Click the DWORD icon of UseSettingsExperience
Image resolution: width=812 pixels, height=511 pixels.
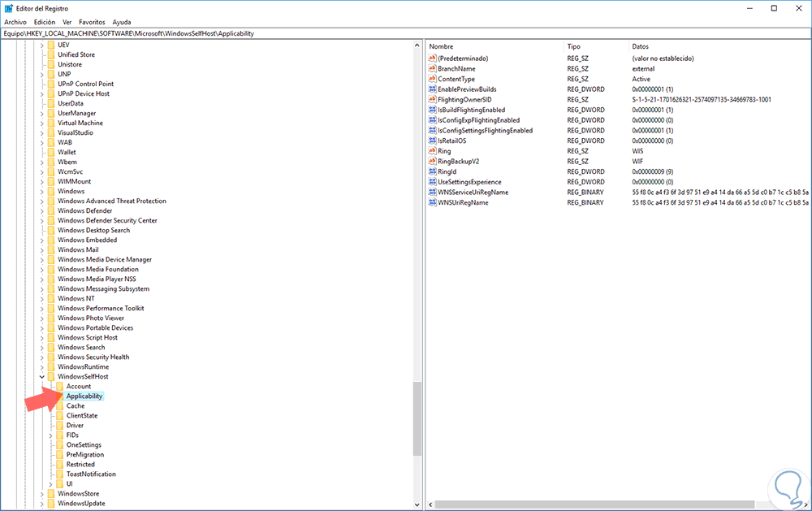(x=433, y=182)
